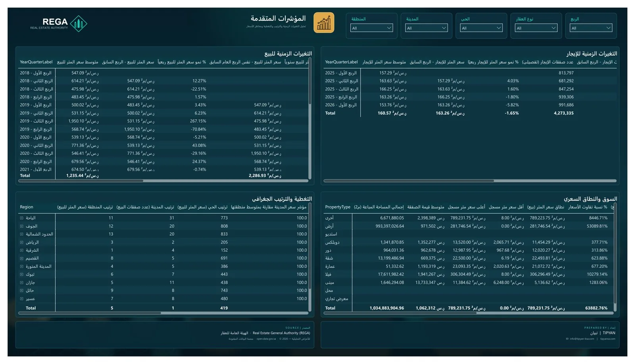The image size is (635, 364).
Task: Click the PropertyType column header
Action: coord(338,207)
